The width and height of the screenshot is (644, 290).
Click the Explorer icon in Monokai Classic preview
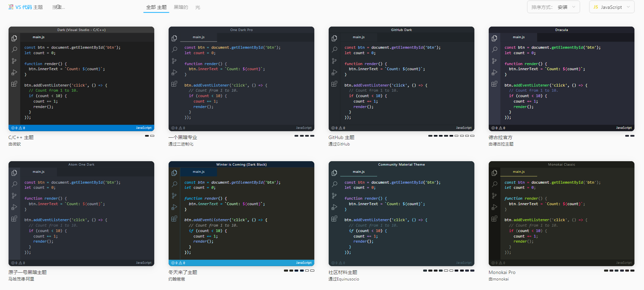494,173
